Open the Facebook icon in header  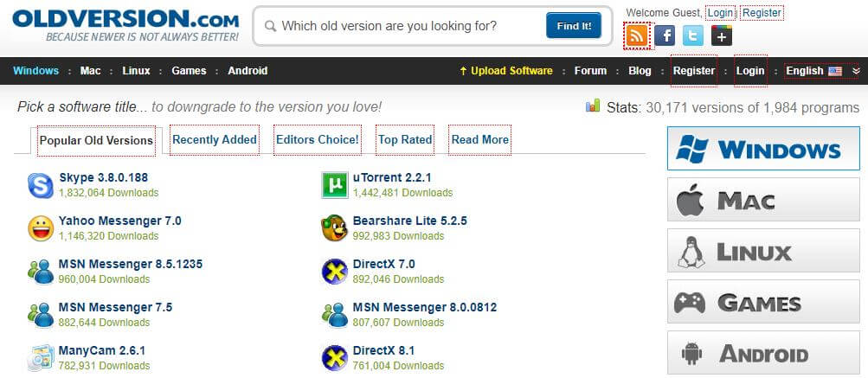(x=665, y=36)
